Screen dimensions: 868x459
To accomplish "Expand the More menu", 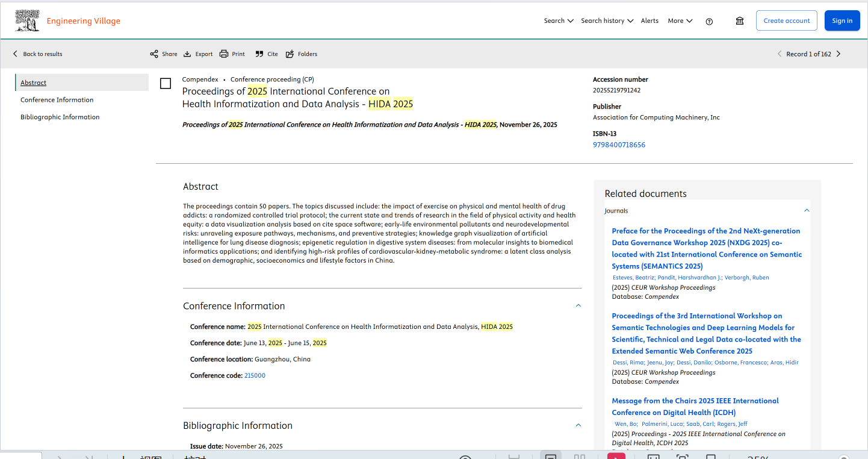I will 680,20.
